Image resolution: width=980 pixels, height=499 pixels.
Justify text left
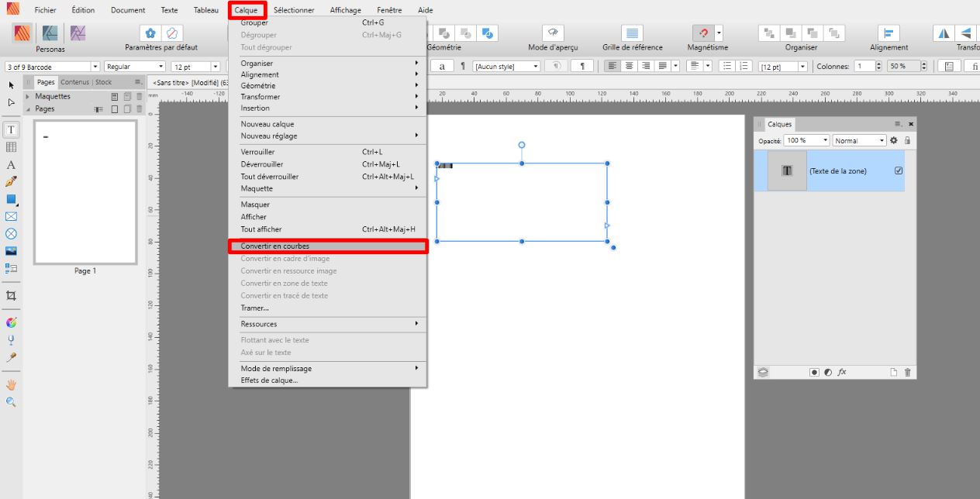pos(663,66)
